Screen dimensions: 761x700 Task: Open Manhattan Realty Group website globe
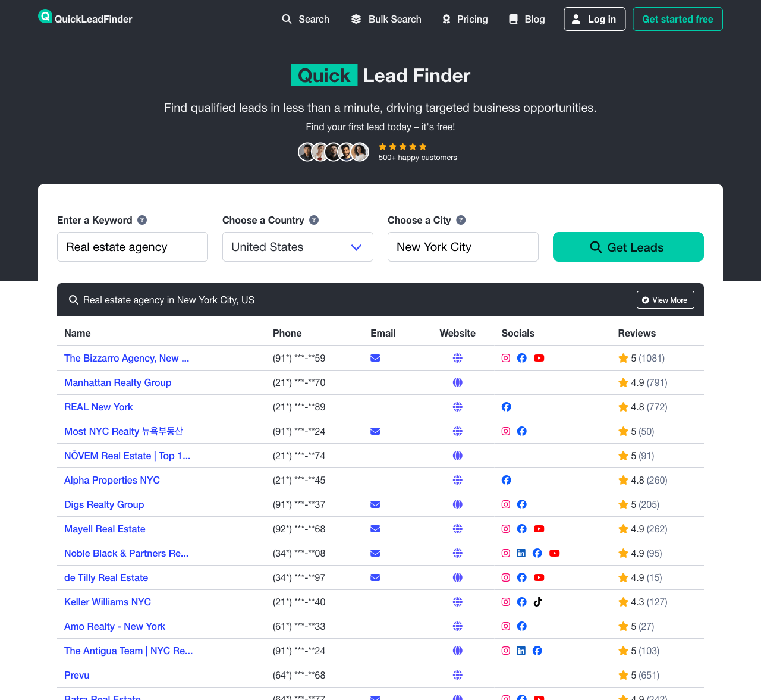point(457,382)
